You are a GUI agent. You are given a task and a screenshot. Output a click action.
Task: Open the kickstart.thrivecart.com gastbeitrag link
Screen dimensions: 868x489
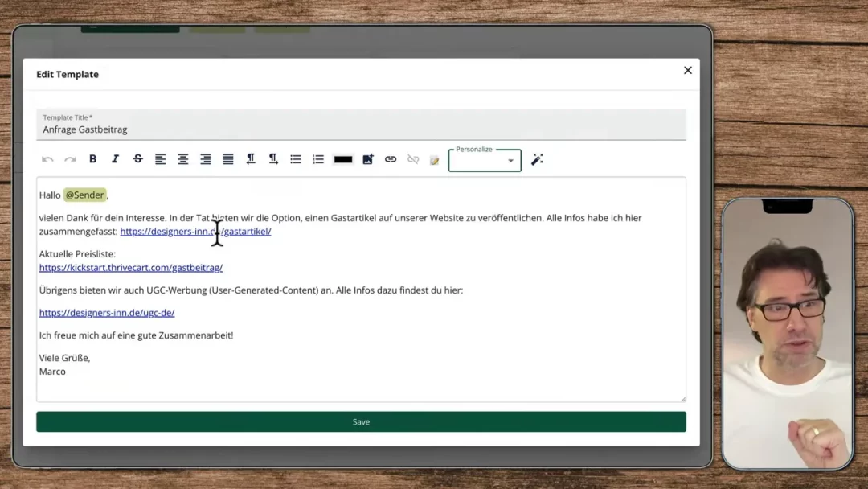pos(131,268)
